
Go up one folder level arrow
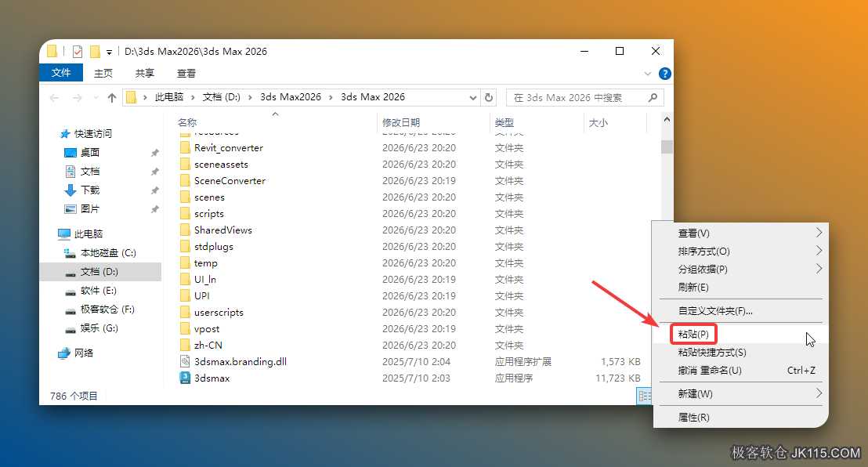(x=112, y=97)
